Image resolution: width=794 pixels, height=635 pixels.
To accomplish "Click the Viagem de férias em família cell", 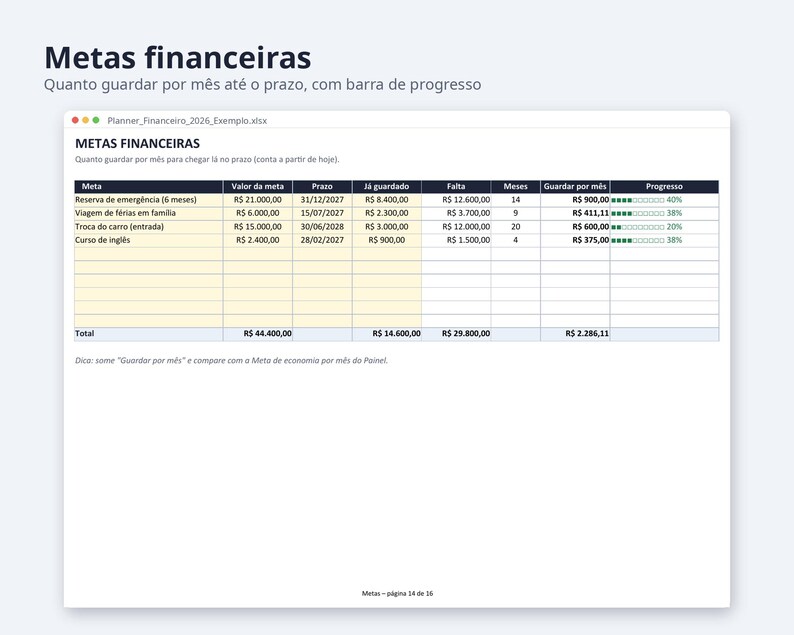I will (148, 213).
